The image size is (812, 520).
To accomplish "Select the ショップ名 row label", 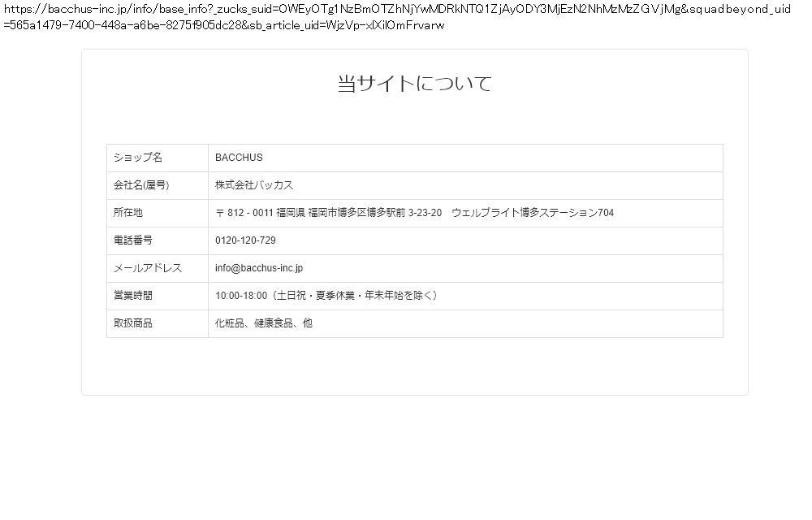I will point(137,158).
